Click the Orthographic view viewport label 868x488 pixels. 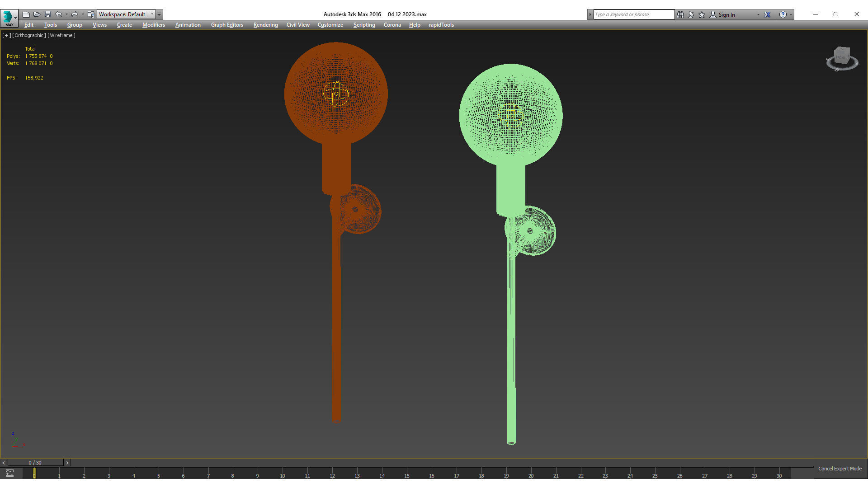coord(29,35)
